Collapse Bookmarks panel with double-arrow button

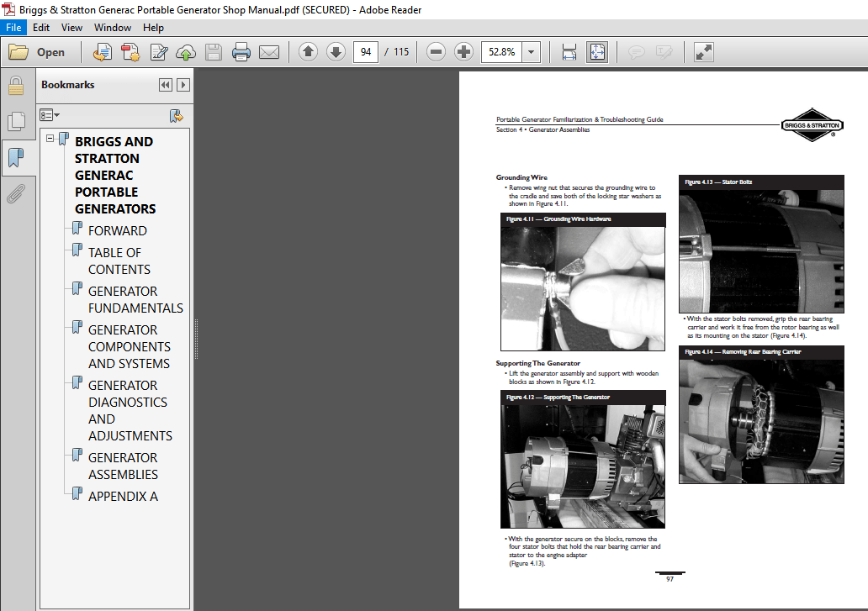[165, 85]
